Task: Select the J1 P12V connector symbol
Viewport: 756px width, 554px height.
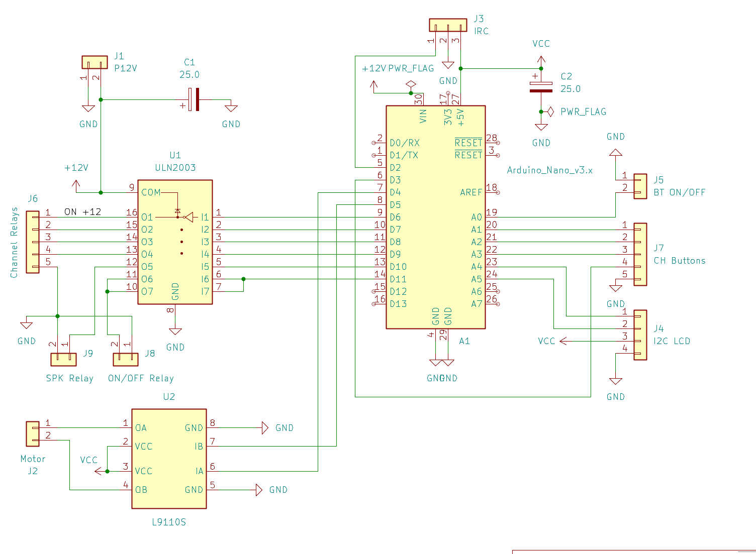Action: [94, 62]
